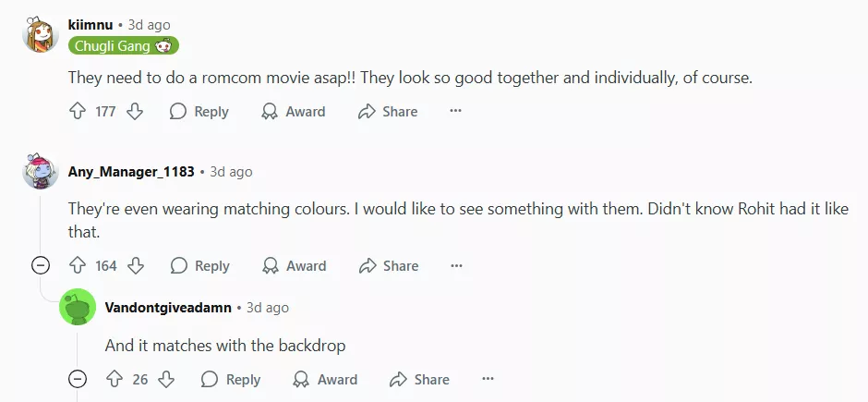Open kiimnu's avatar profile picture
Image resolution: width=868 pixels, height=402 pixels.
coord(41,35)
